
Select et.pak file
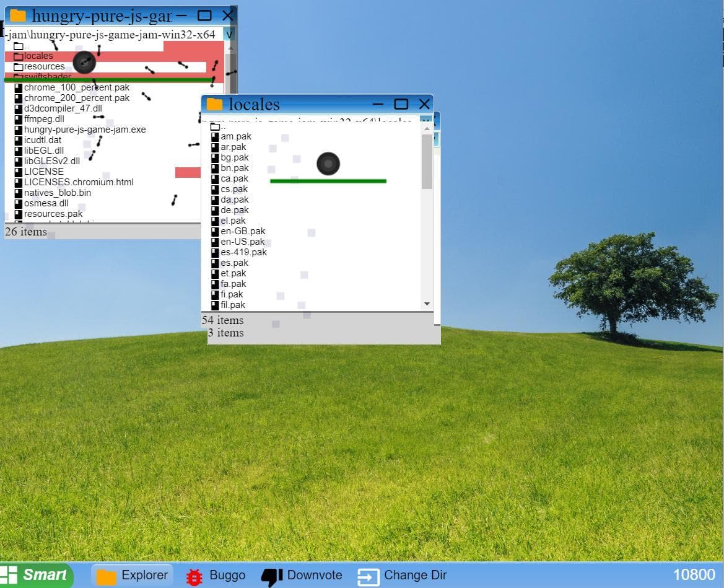(229, 274)
